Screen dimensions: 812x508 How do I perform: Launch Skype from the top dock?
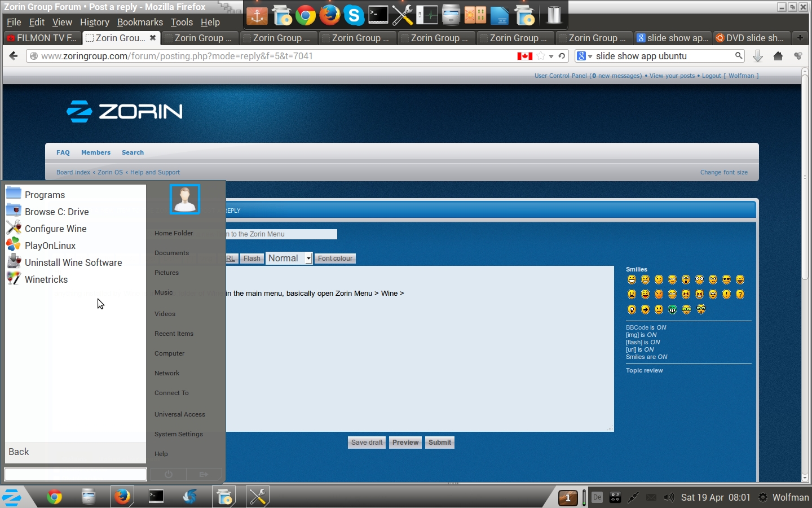click(x=354, y=15)
